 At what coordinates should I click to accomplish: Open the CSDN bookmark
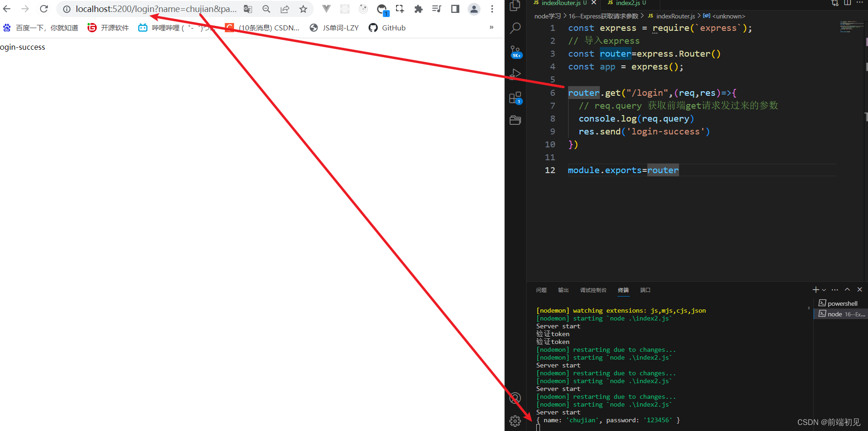click(x=262, y=28)
